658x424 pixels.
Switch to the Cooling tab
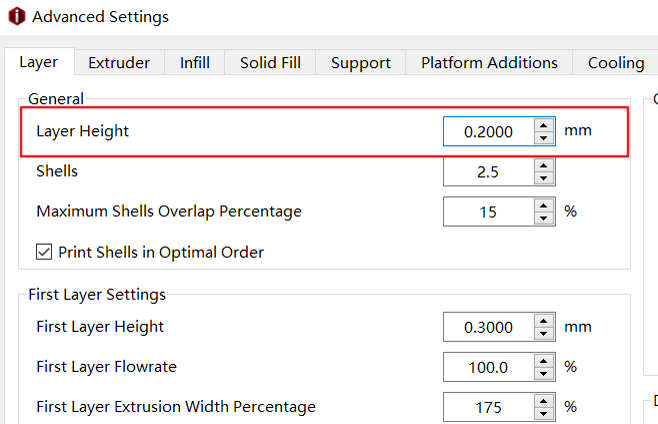616,63
